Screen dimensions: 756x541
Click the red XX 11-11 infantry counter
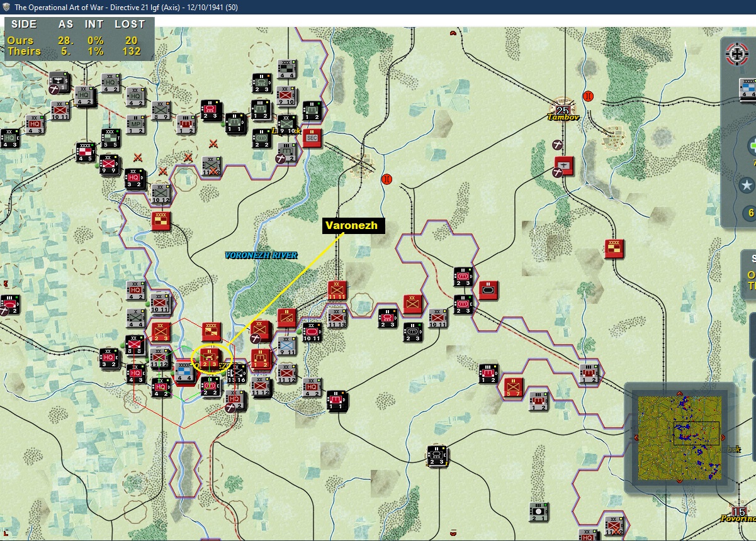337,291
